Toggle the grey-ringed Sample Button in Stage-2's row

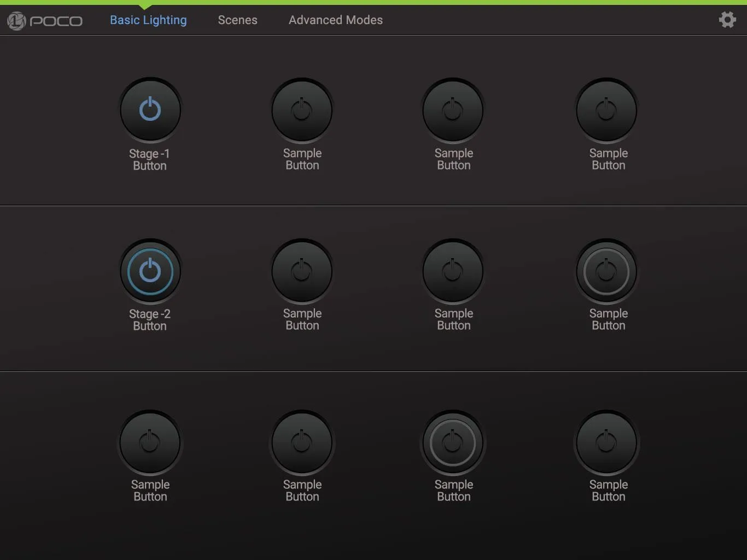pos(606,271)
